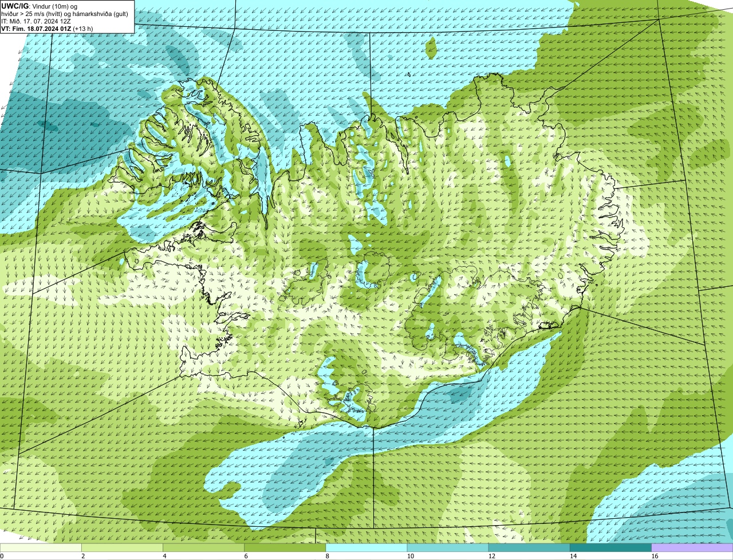Click the legend scale value "16"

click(x=653, y=556)
